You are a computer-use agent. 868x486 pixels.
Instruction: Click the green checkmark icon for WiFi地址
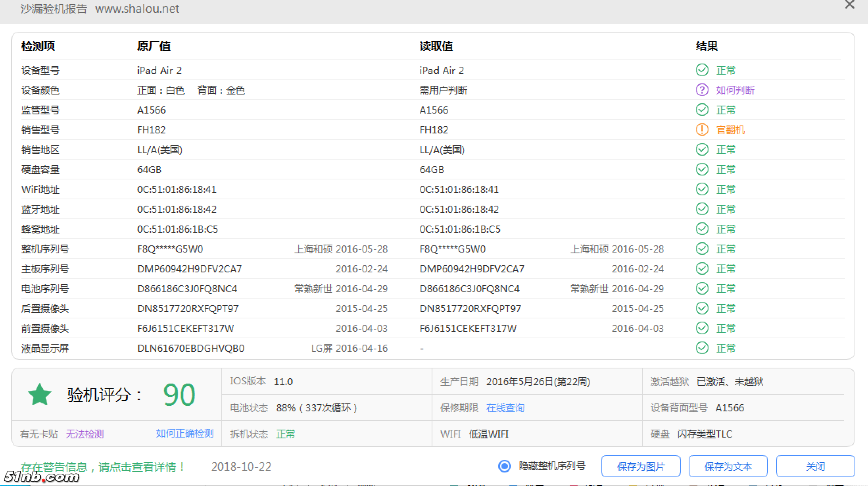702,189
